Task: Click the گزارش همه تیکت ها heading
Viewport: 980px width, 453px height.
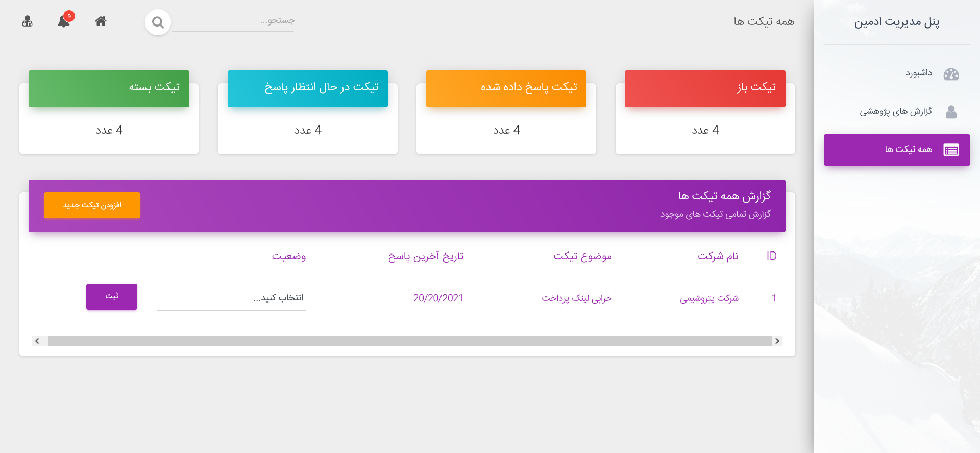Action: tap(725, 196)
